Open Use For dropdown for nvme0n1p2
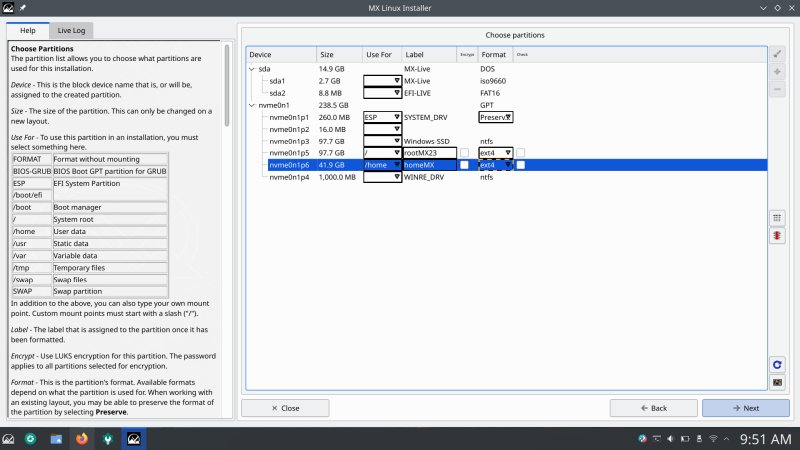 [382, 129]
